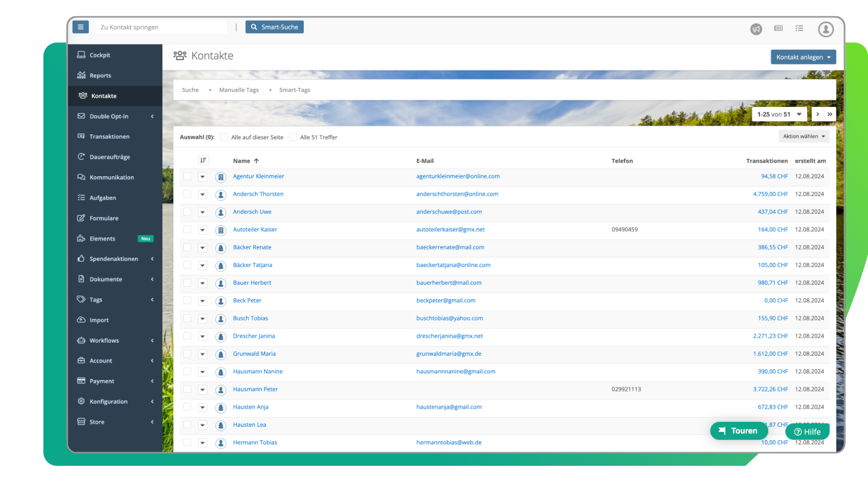The image size is (868, 488).
Task: Go to Daueraufträge in the sidebar
Action: pyautogui.click(x=110, y=157)
